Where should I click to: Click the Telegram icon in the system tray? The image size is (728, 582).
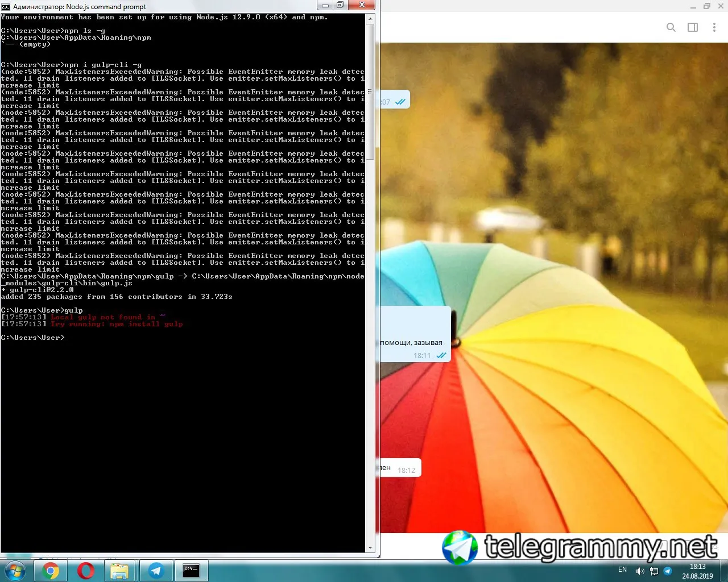(x=668, y=571)
